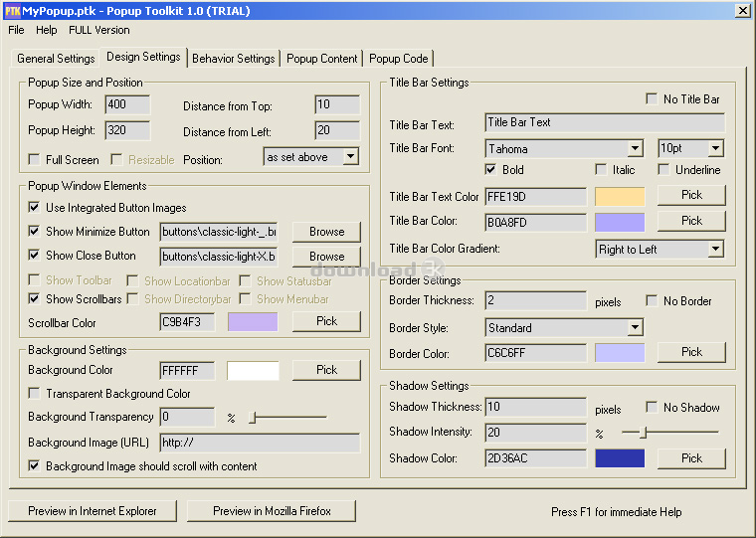Click the minimize button image path field

(x=219, y=232)
